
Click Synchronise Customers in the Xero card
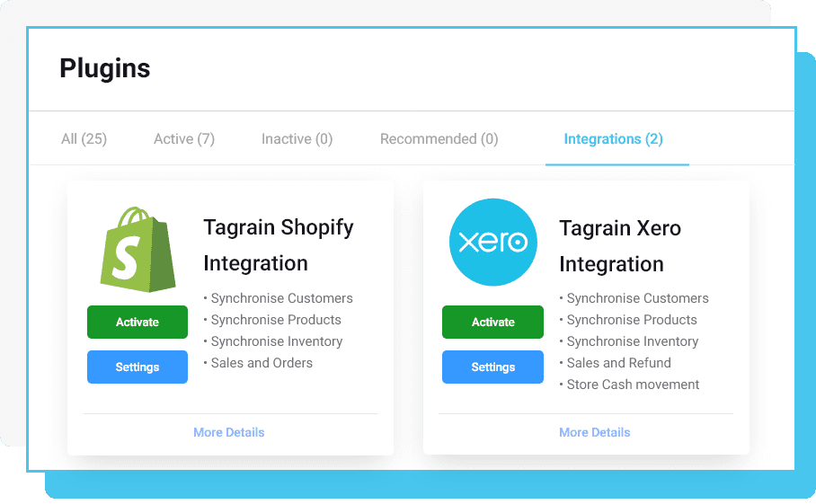point(637,298)
